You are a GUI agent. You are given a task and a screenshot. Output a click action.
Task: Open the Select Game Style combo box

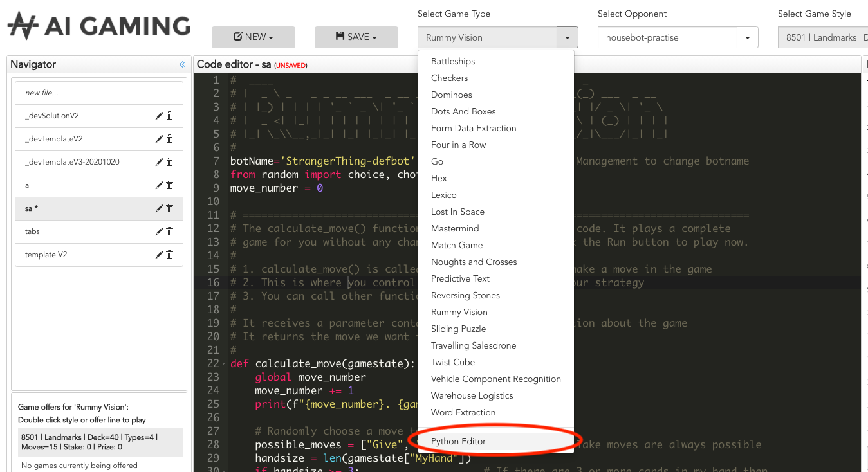(823, 37)
